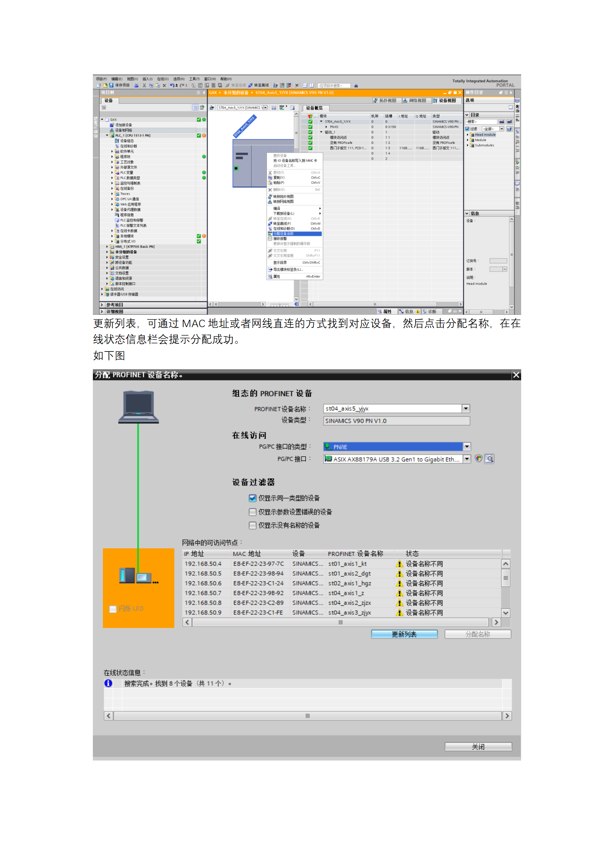614x868 pixels.
Task: Open the PROFINET设备名称 dropdown st04_axis5_yjyx
Action: (466, 408)
